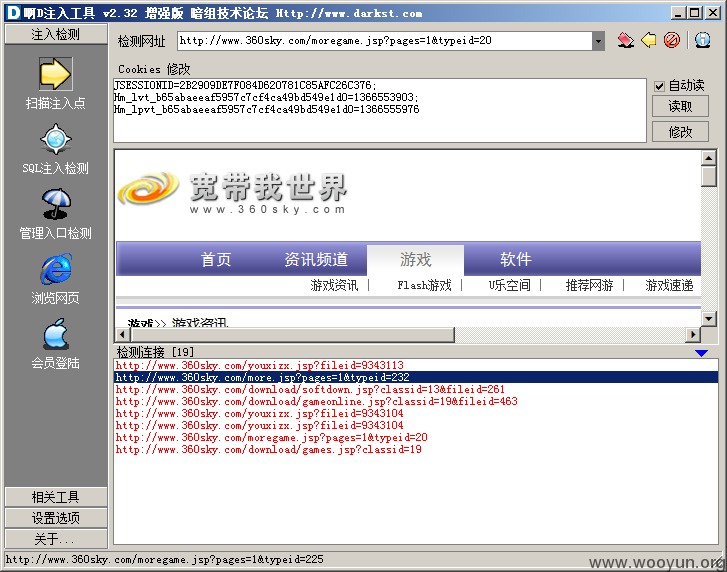Screen dimensions: 727x572
Task: Select the 游戏 navigation tab
Action: click(415, 260)
